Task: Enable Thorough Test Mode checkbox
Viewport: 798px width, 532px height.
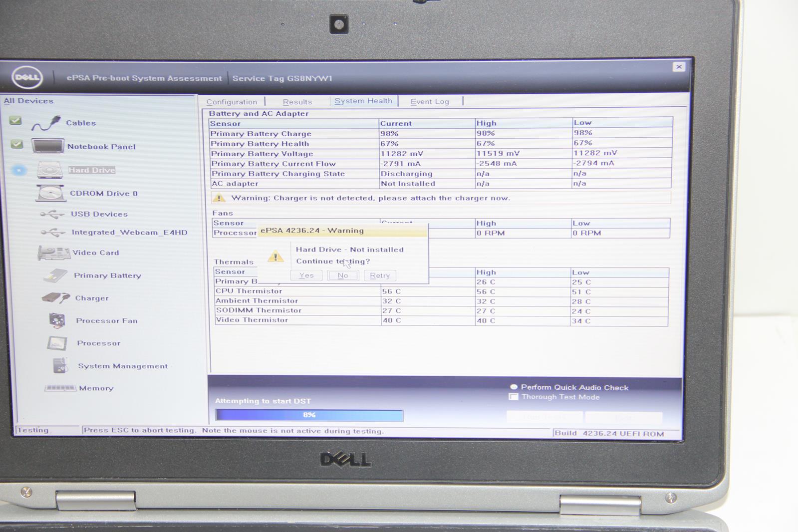Action: (x=513, y=397)
